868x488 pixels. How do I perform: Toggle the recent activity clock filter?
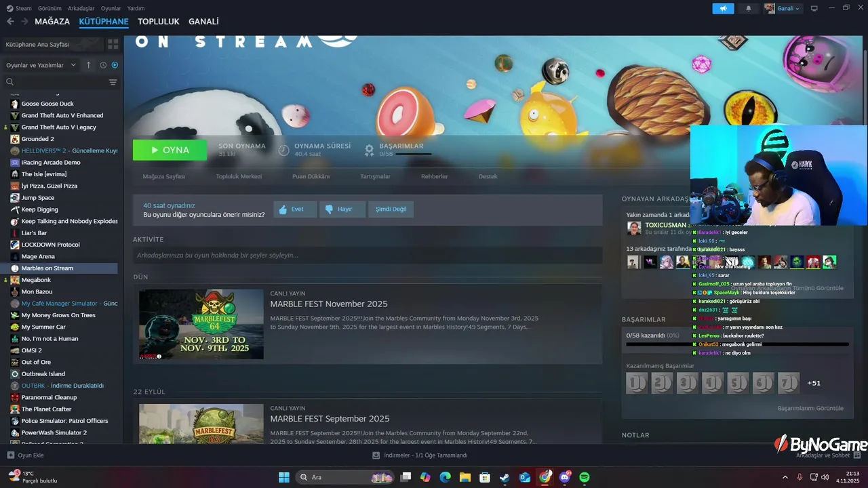103,65
